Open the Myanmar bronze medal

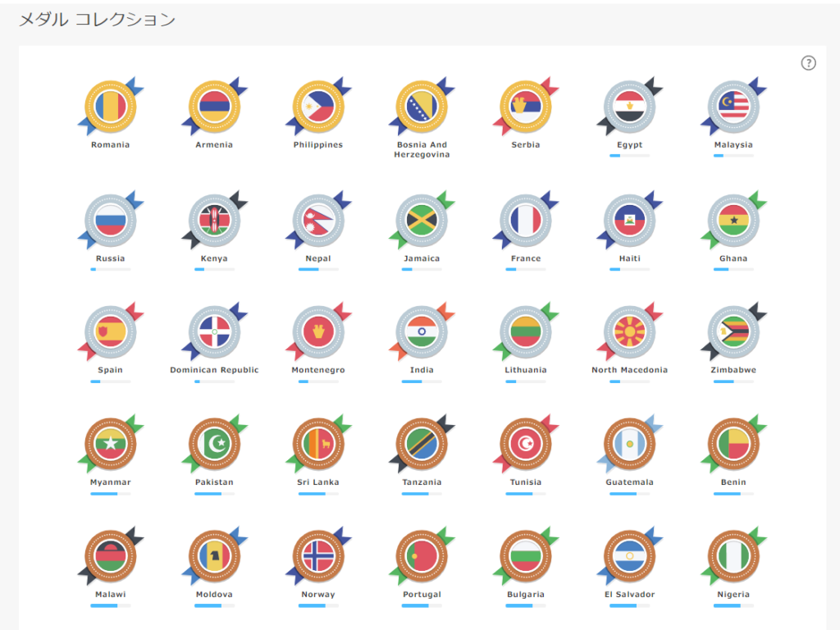coord(111,444)
